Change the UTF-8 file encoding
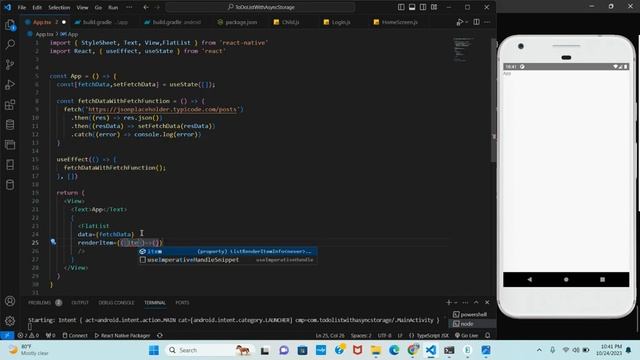Image resolution: width=640 pixels, height=360 pixels. point(384,336)
